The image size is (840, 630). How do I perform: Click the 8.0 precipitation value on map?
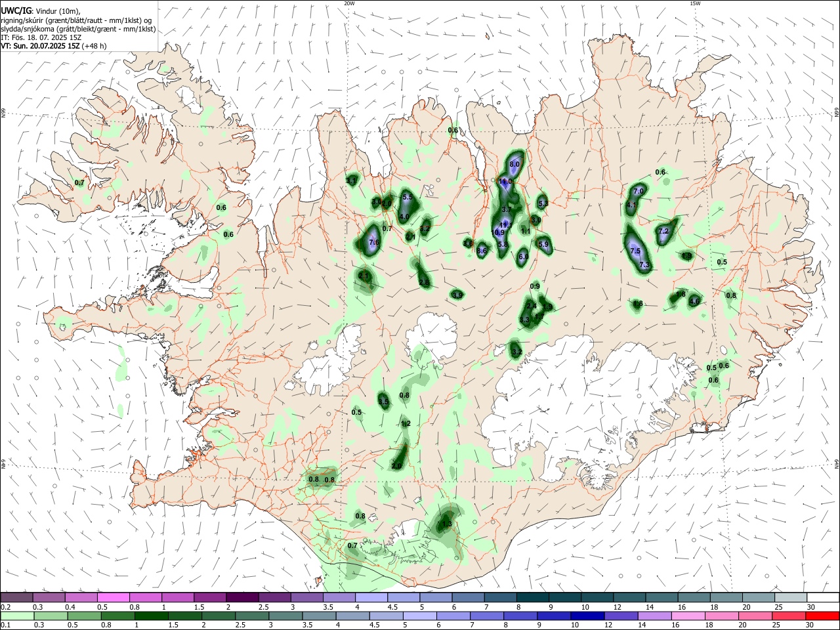click(514, 164)
